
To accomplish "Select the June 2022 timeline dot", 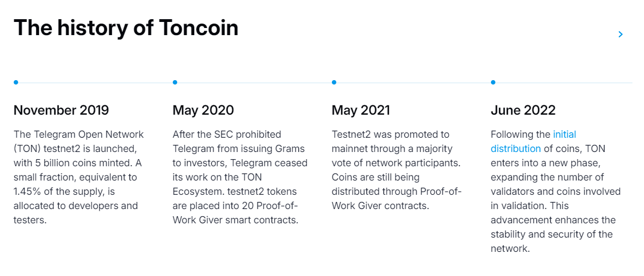I will pos(493,82).
